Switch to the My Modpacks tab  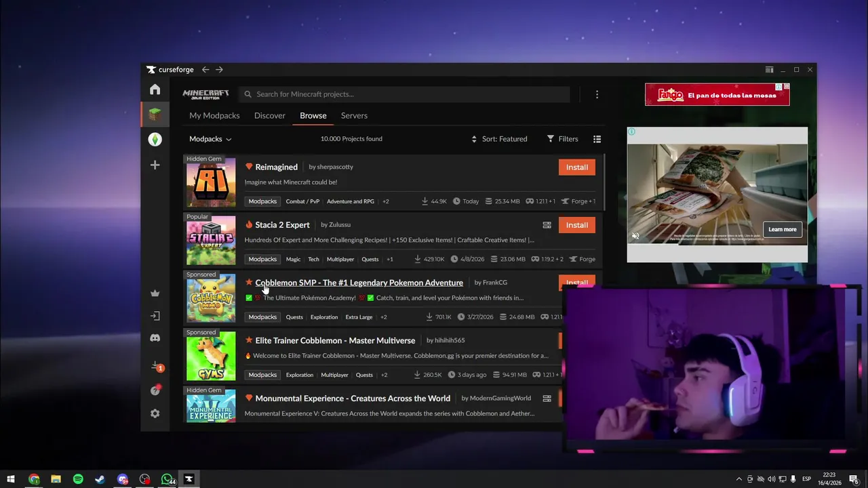(x=214, y=116)
